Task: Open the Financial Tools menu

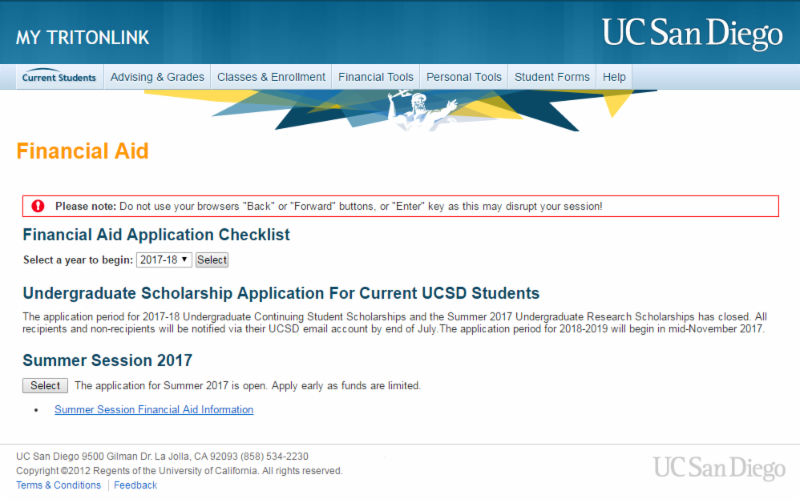Action: click(376, 77)
